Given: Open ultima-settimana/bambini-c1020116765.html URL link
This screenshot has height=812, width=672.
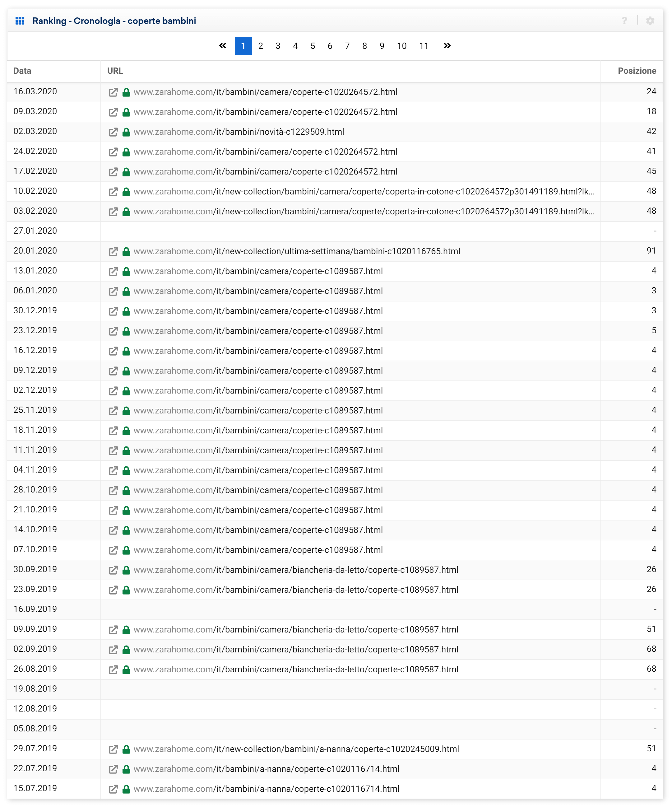Looking at the screenshot, I should point(297,251).
